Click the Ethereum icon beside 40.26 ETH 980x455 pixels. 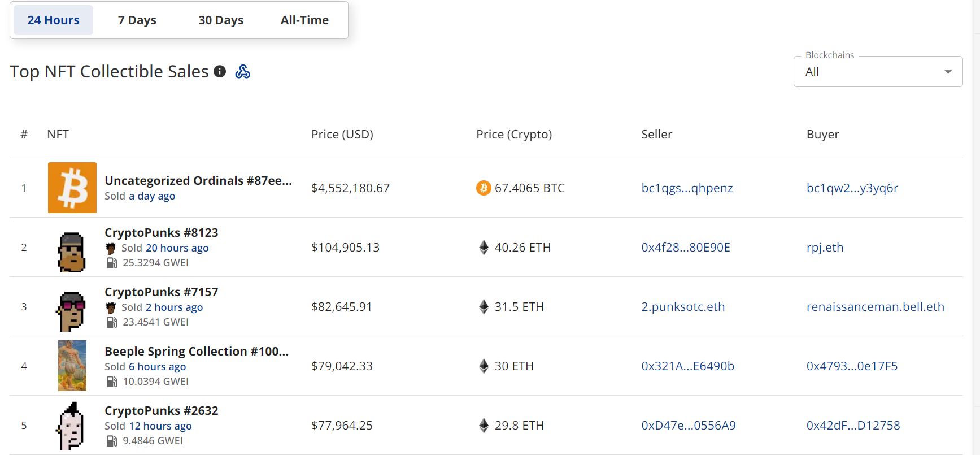[x=484, y=248]
